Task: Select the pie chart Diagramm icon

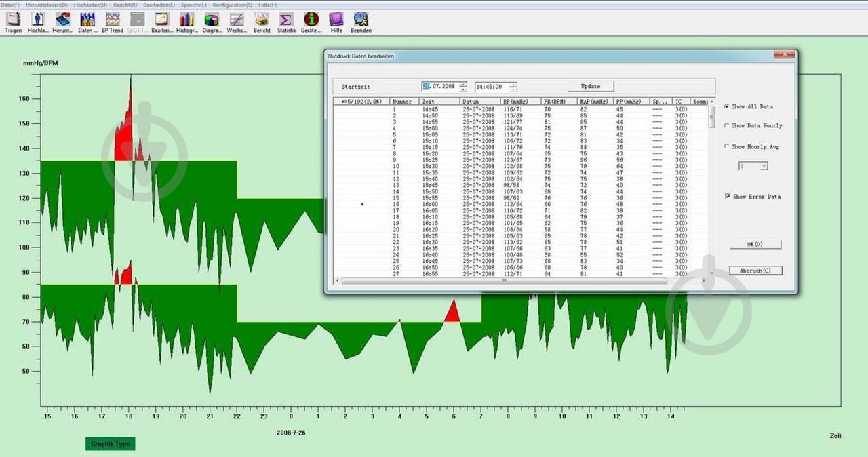Action: click(212, 20)
